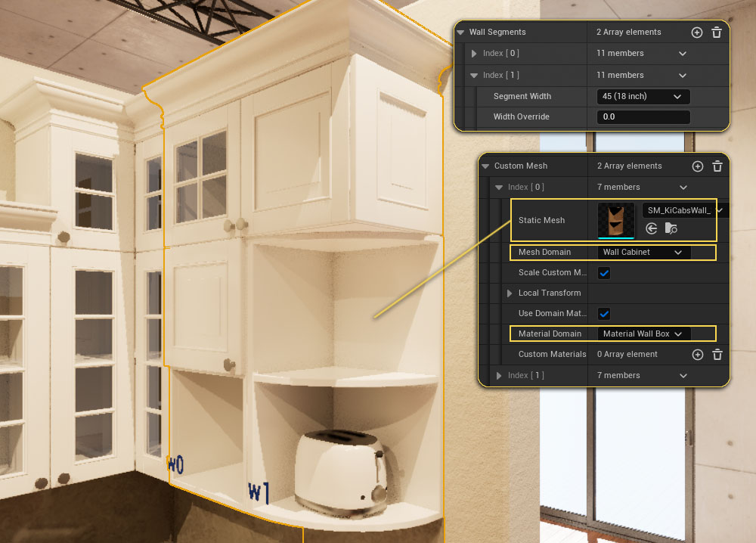
Task: Open the SM_KiCabsWall static mesh asset picker
Action: tap(683, 210)
